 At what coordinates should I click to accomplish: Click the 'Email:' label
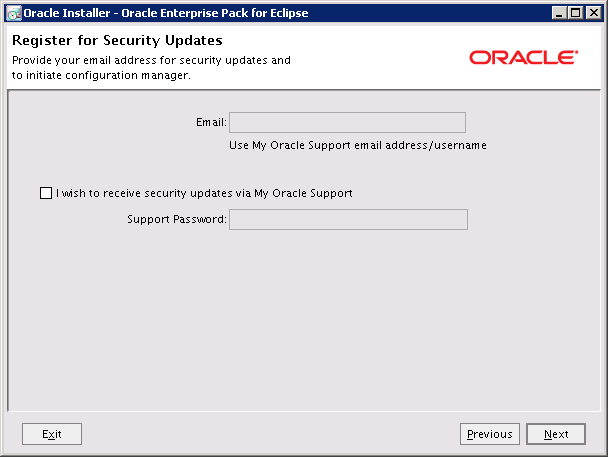point(211,122)
